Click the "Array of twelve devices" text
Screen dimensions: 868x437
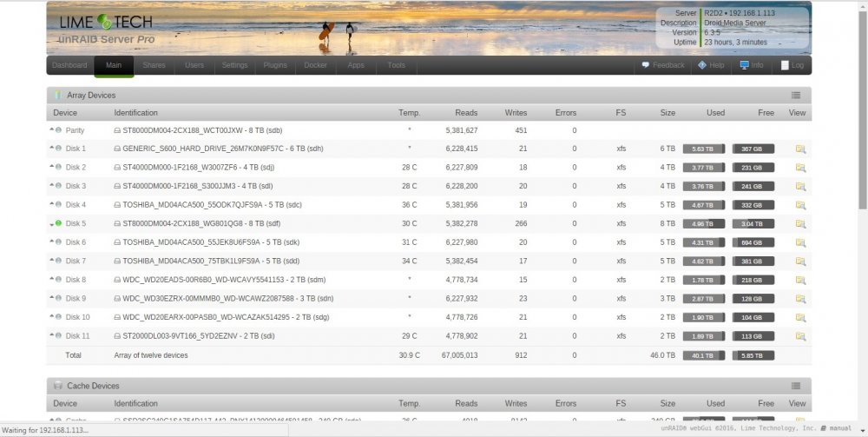(x=150, y=355)
